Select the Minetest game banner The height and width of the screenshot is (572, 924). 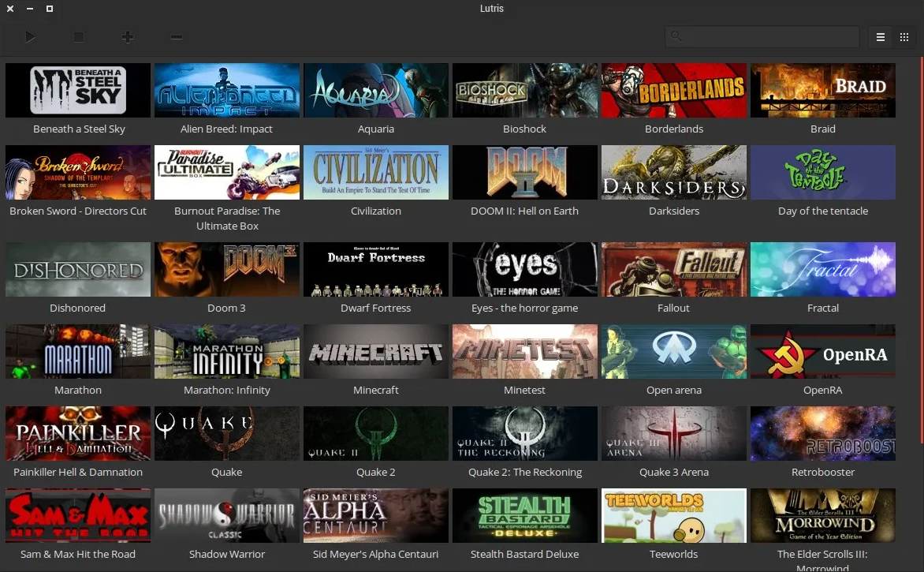click(x=525, y=351)
